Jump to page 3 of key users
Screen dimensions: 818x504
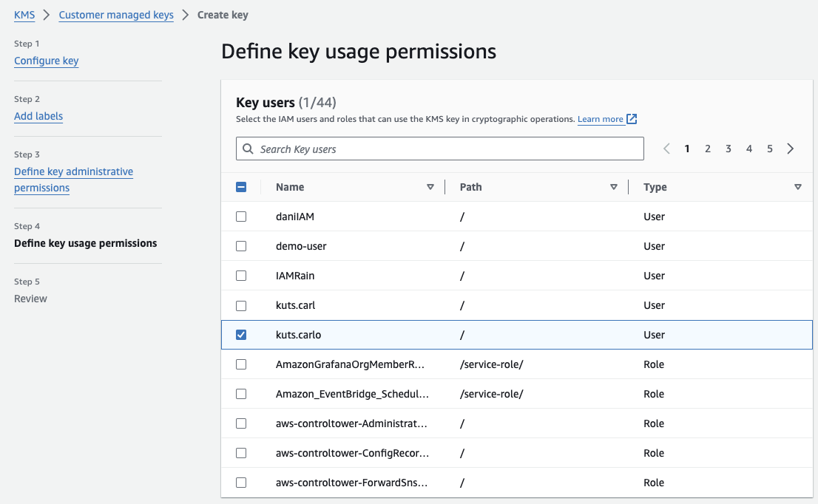pos(729,149)
